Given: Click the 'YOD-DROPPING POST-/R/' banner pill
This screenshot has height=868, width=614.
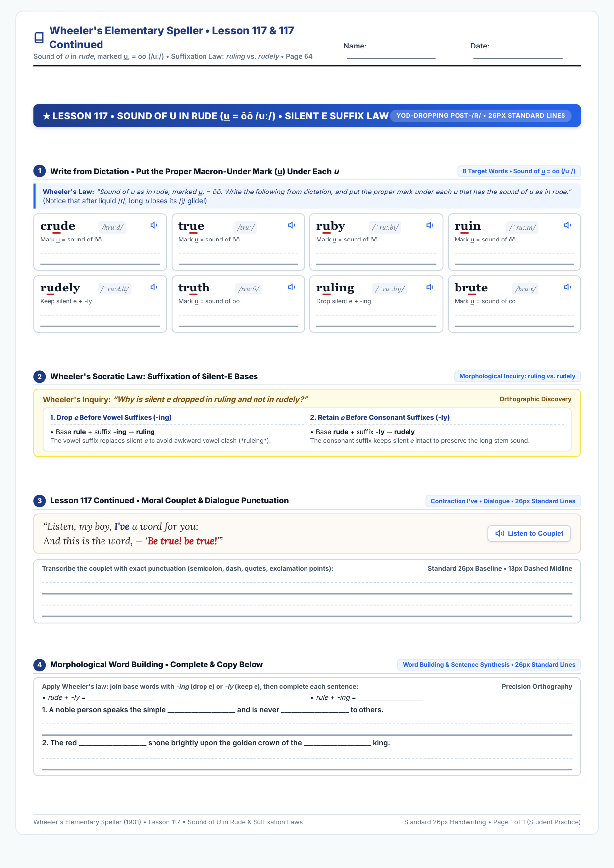Looking at the screenshot, I should (481, 116).
